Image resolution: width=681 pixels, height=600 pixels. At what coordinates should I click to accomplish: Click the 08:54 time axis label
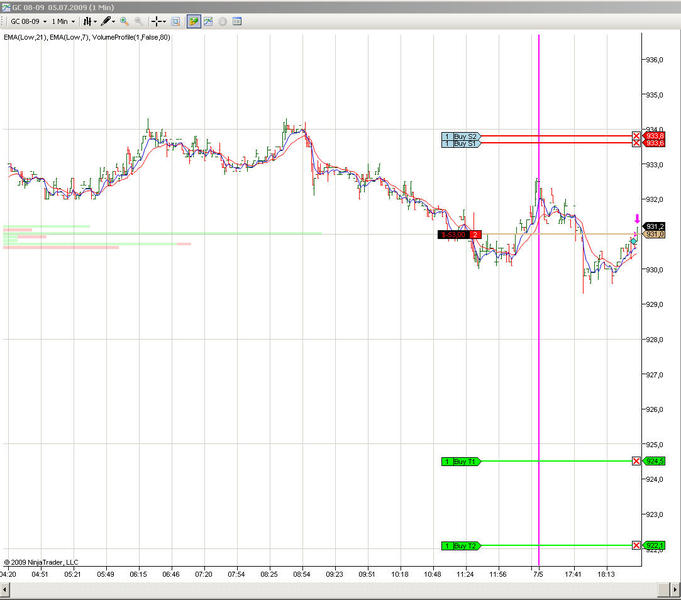click(x=301, y=574)
